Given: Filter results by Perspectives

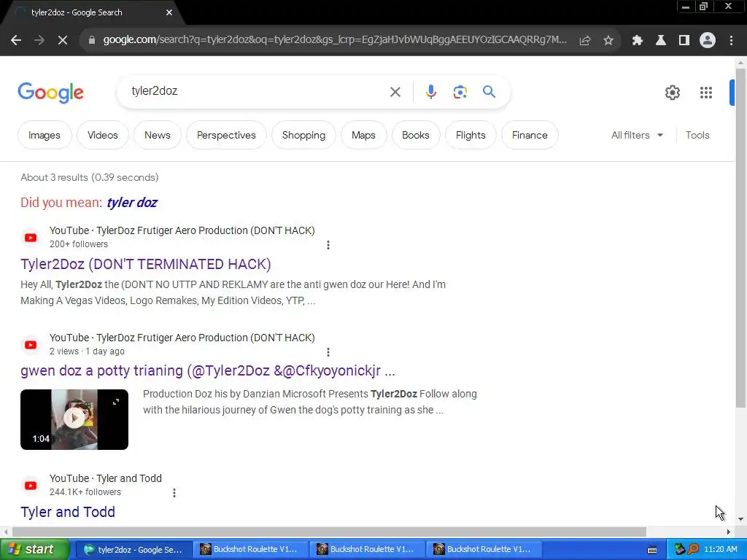Looking at the screenshot, I should (x=226, y=135).
